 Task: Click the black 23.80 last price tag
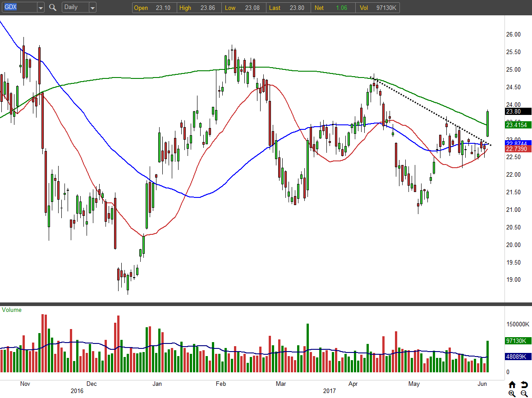[518, 112]
